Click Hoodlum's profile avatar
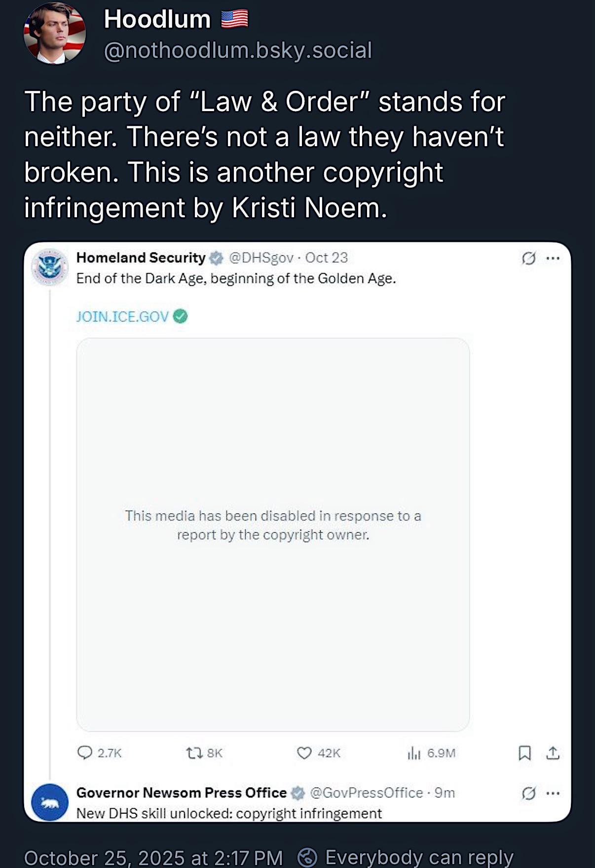The width and height of the screenshot is (595, 868). click(x=55, y=34)
